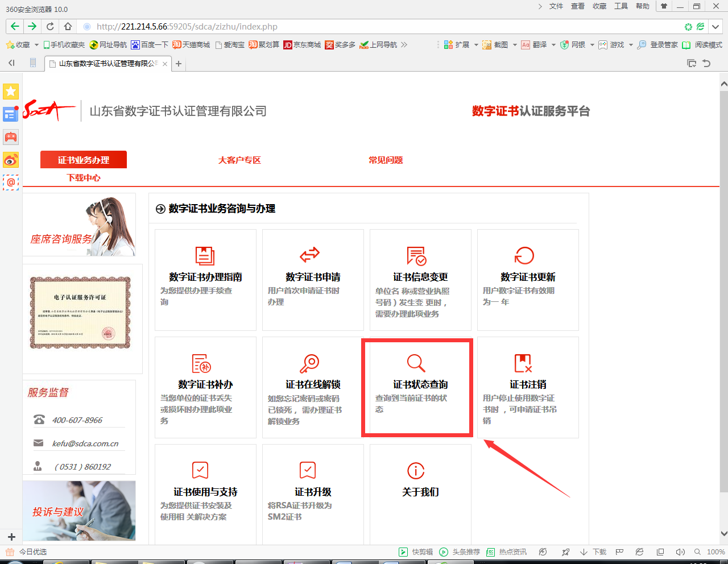The width and height of the screenshot is (728, 564).
Task: Open the 关于我们 info icon
Action: click(x=416, y=471)
